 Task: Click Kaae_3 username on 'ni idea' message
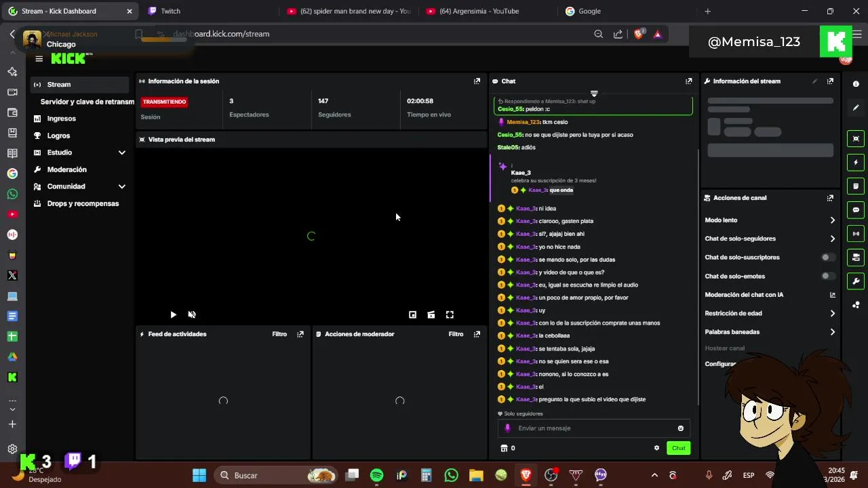(x=526, y=209)
